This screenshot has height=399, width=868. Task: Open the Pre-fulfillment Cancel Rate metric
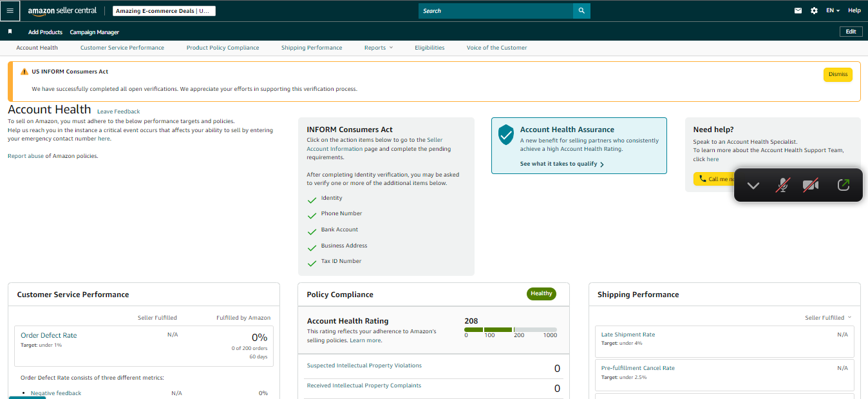click(638, 368)
